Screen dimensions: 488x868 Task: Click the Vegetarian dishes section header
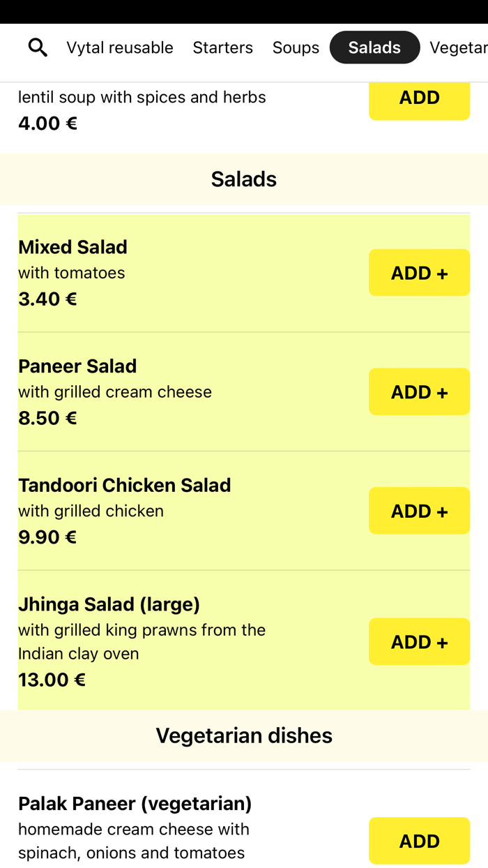click(243, 735)
